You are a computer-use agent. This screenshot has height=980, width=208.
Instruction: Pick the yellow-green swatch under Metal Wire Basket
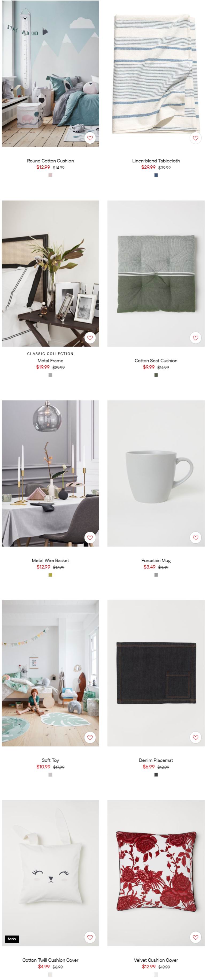(51, 575)
